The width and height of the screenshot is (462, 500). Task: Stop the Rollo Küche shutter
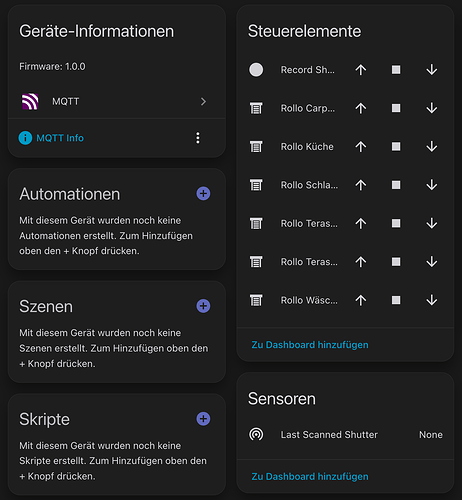tap(396, 147)
